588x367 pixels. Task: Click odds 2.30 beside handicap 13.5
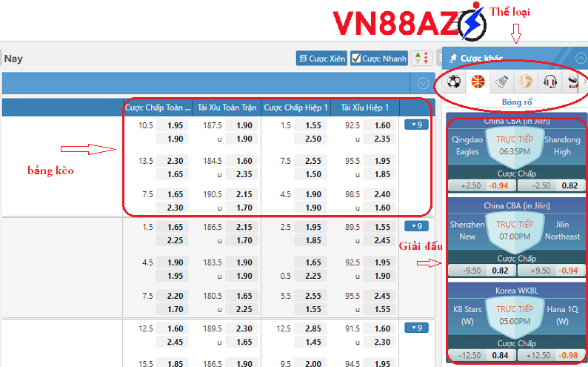172,161
